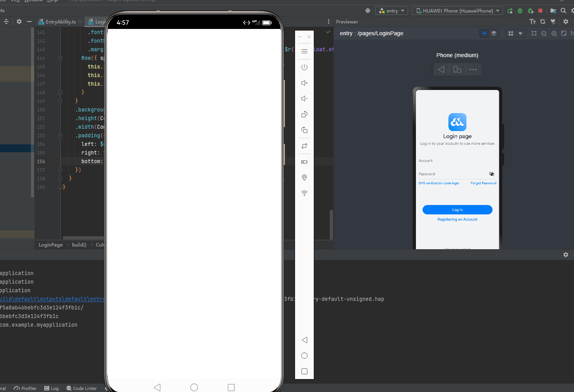Close the EntryAbility.ts tab
Screen dimensions: 574x392
point(80,22)
